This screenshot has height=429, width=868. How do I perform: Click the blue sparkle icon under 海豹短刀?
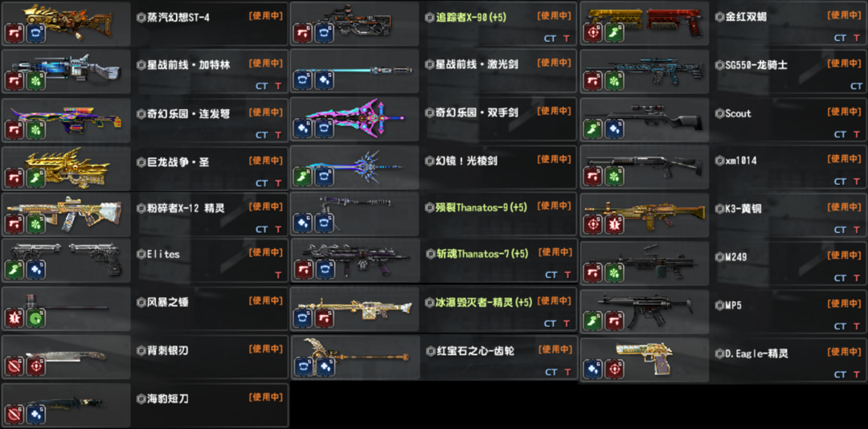pyautogui.click(x=36, y=414)
